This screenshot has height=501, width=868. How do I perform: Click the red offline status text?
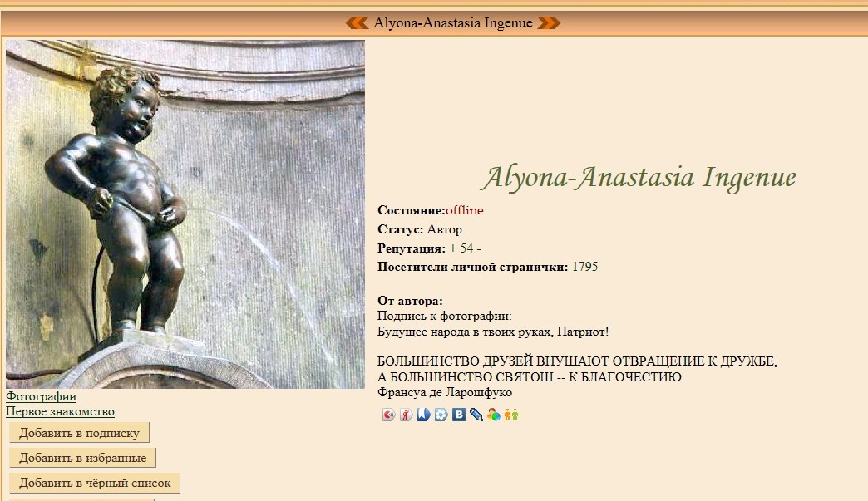(465, 210)
